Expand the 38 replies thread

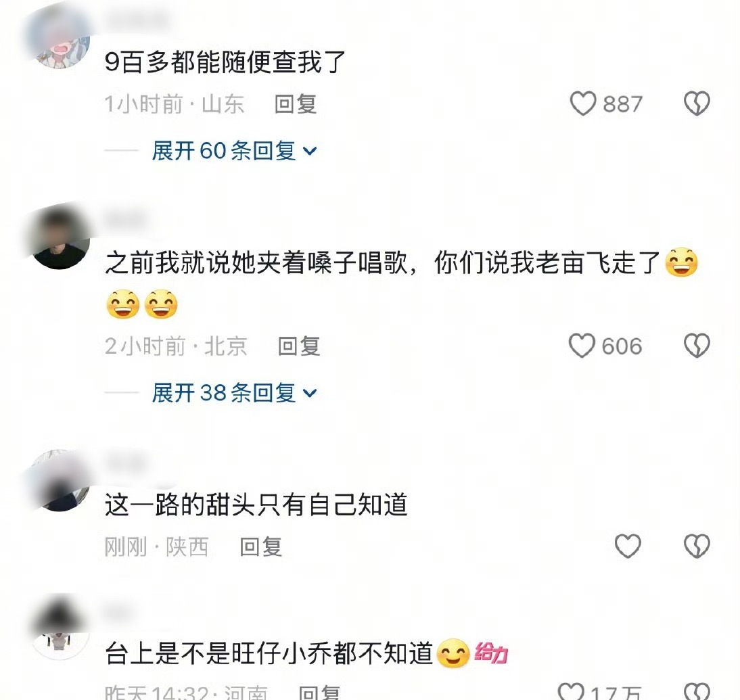pos(234,393)
